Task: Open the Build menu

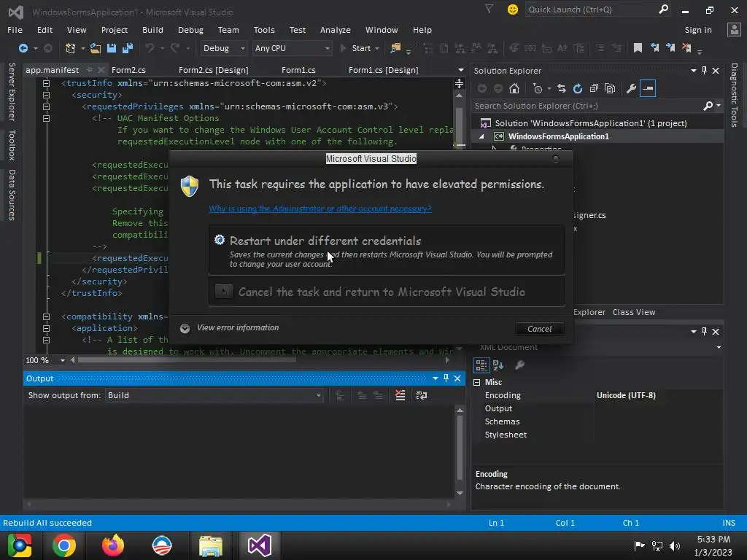Action: [x=152, y=29]
